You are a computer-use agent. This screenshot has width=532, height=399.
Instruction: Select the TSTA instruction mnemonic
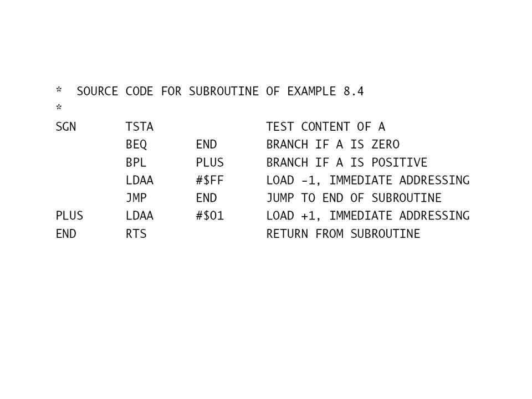140,127
